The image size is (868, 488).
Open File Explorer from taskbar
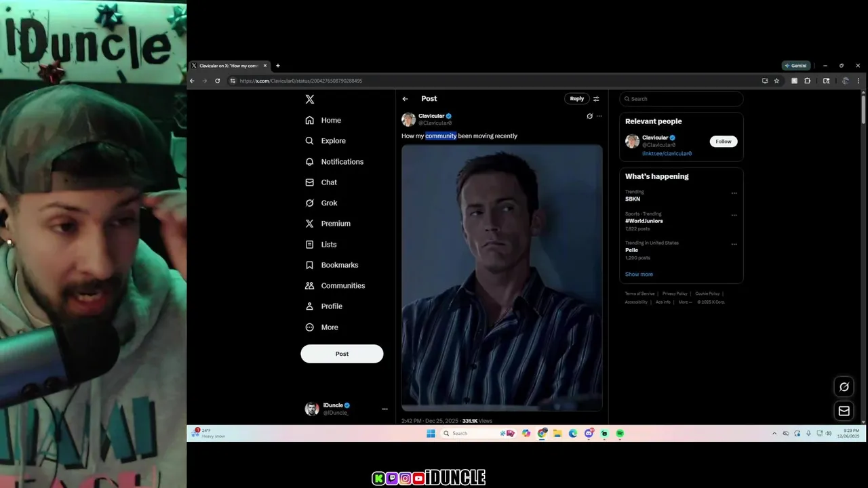557,434
